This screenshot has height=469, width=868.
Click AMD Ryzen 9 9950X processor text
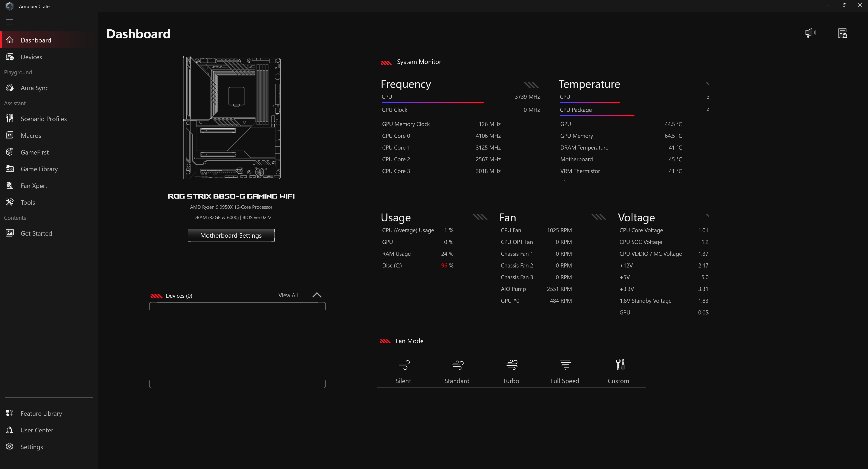point(231,207)
